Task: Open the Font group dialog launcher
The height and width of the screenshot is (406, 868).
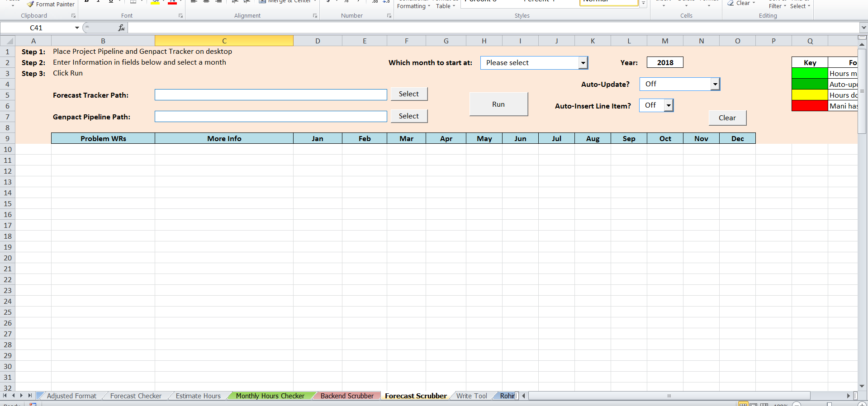Action: click(180, 16)
